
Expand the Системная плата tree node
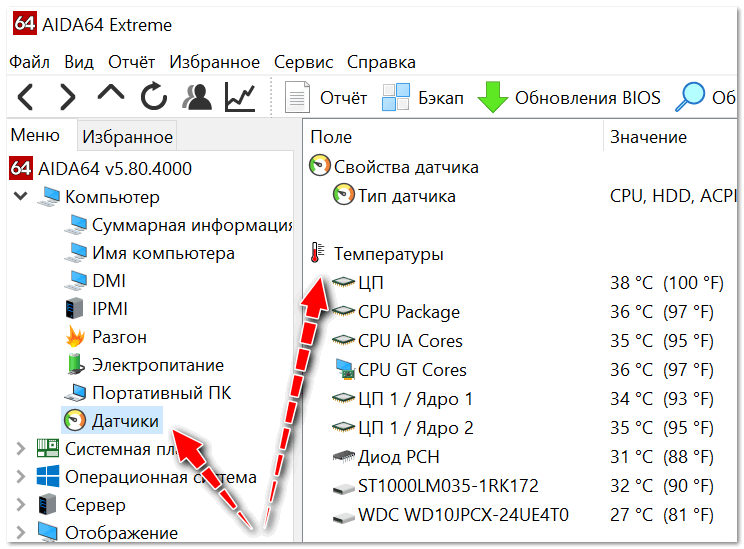(20, 448)
